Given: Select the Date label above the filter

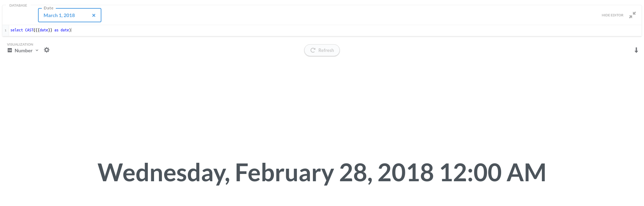Looking at the screenshot, I should click(48, 8).
